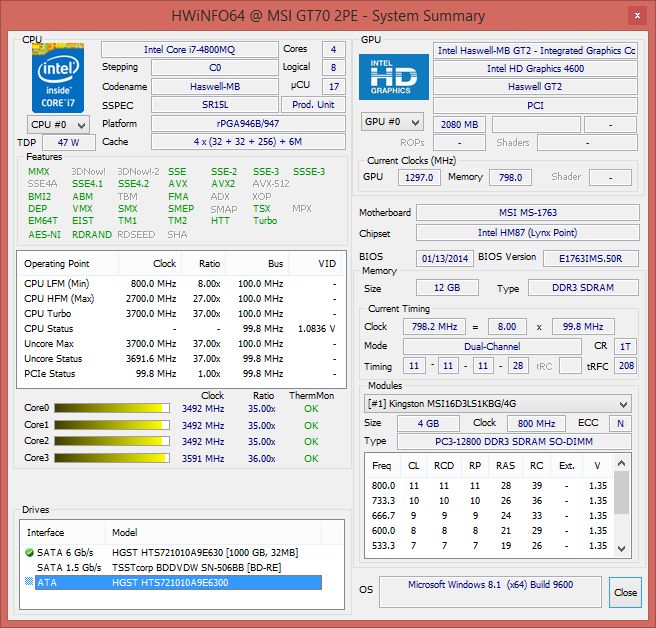This screenshot has height=628, width=656.
Task: Click the ATA drive row icon
Action: click(29, 582)
